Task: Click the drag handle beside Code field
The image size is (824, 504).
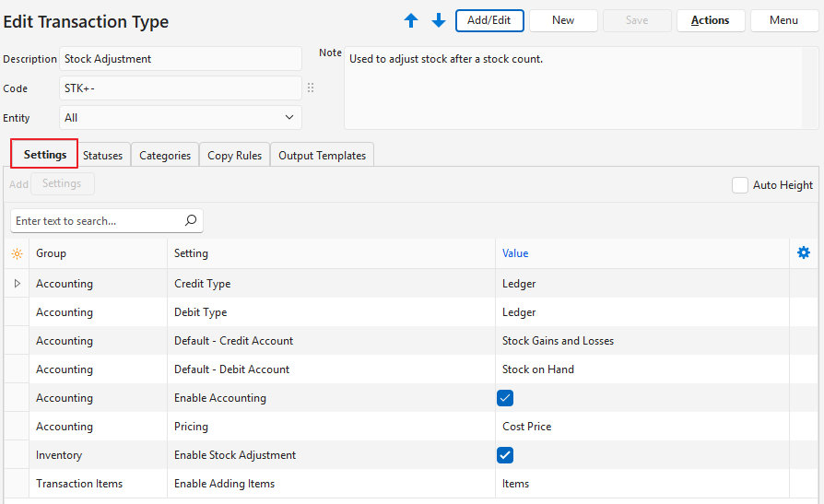Action: coord(311,88)
